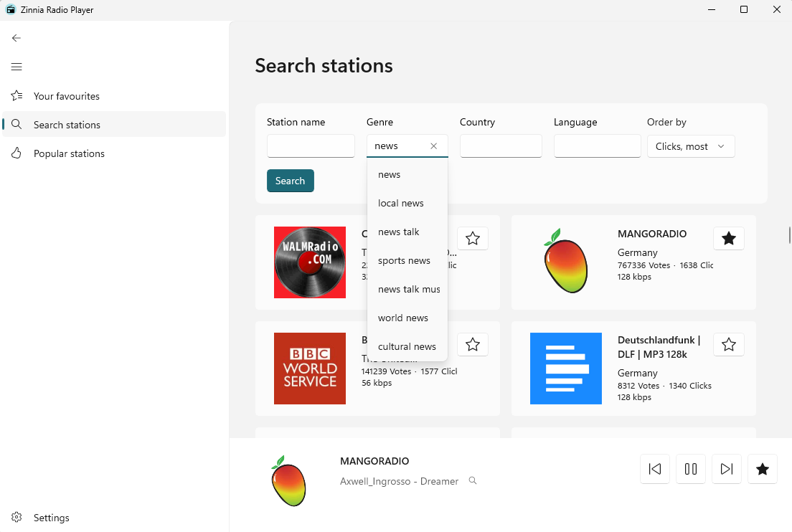
Task: Go to Popular stations
Action: click(x=69, y=153)
